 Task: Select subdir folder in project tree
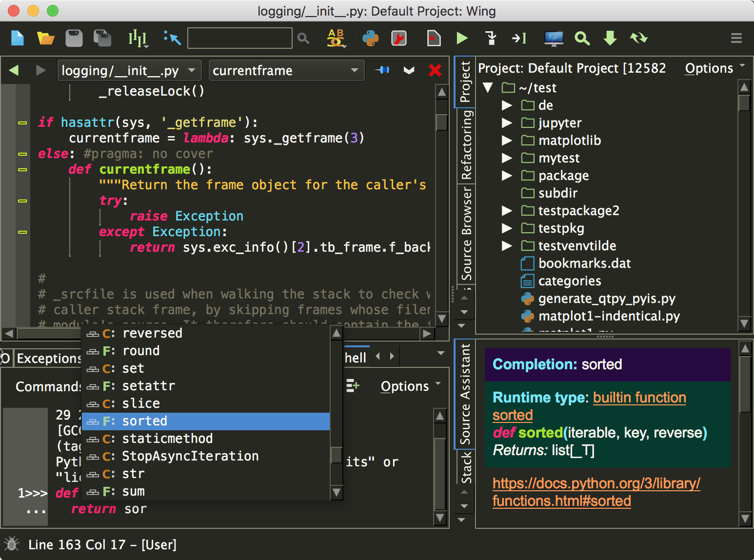[557, 193]
